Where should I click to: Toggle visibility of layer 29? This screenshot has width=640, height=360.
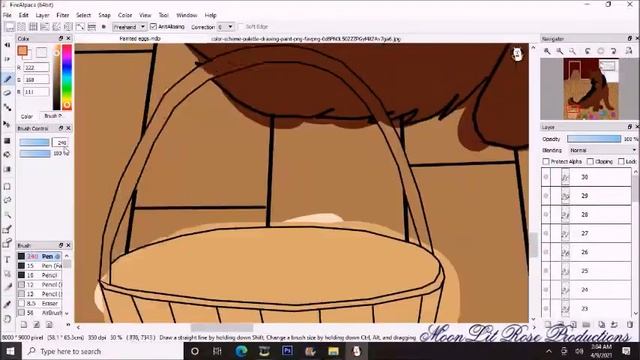pos(546,196)
